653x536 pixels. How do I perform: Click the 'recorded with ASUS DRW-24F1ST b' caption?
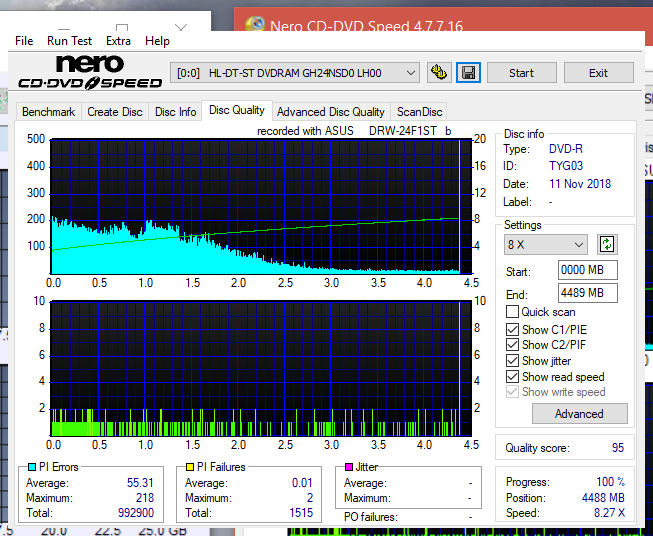[x=354, y=131]
